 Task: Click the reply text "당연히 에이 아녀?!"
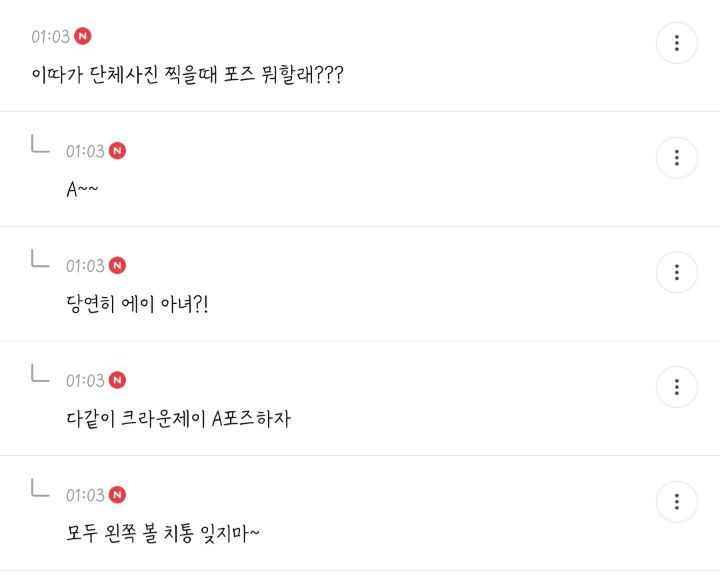tap(137, 304)
